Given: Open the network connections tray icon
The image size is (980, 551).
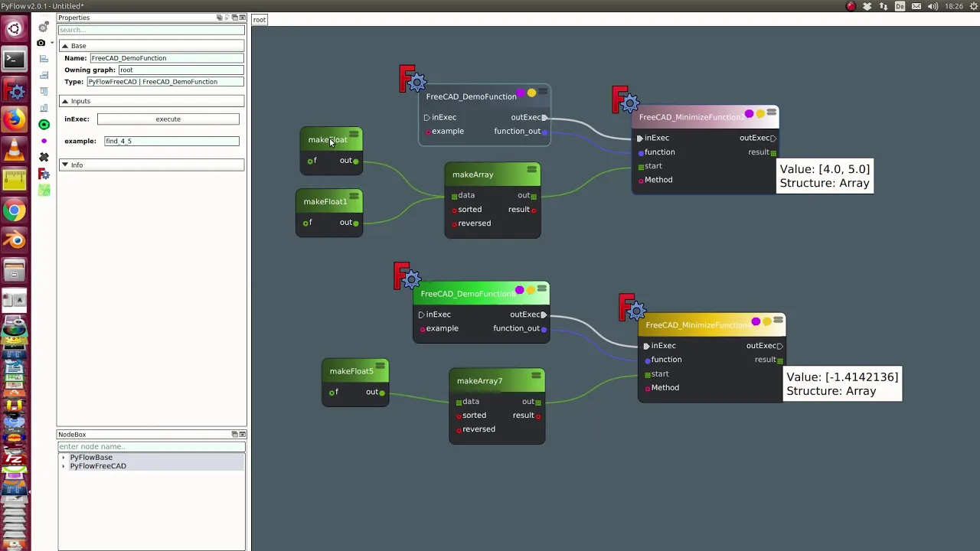Looking at the screenshot, I should pyautogui.click(x=884, y=6).
